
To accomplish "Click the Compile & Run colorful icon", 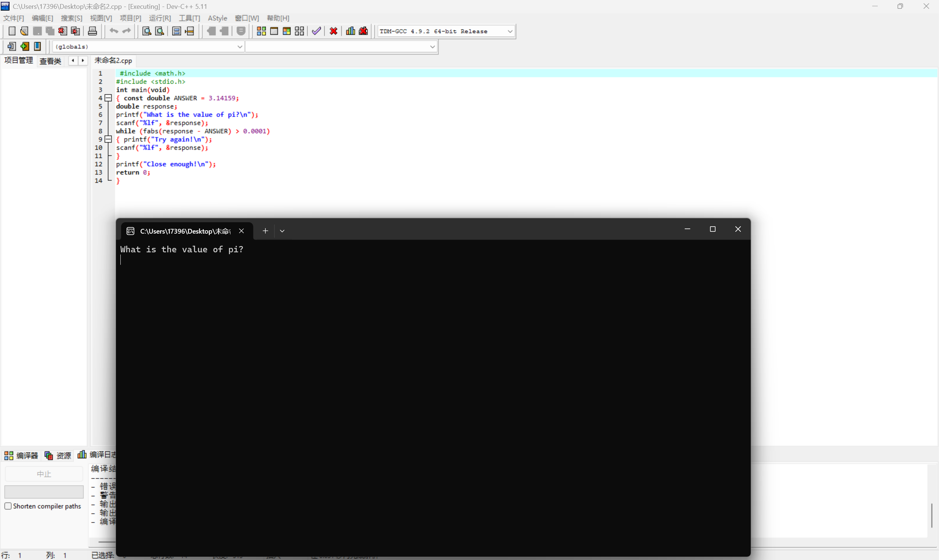I will pyautogui.click(x=287, y=31).
